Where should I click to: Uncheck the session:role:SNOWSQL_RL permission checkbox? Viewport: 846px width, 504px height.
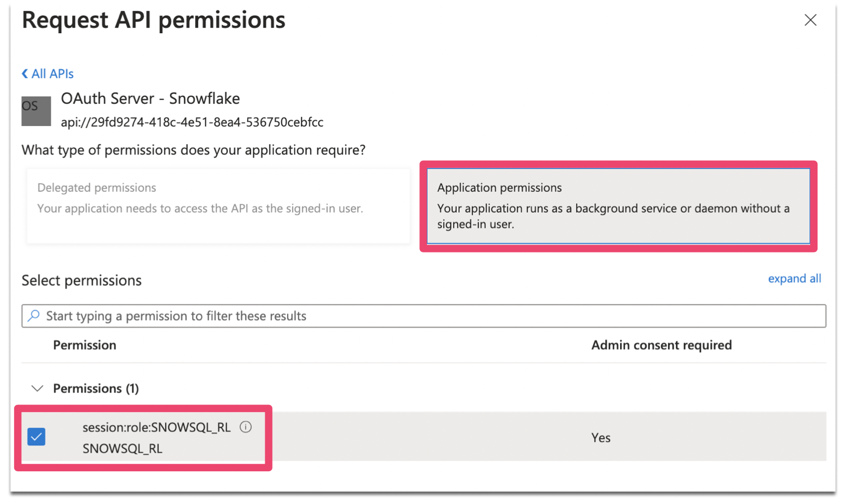(36, 437)
